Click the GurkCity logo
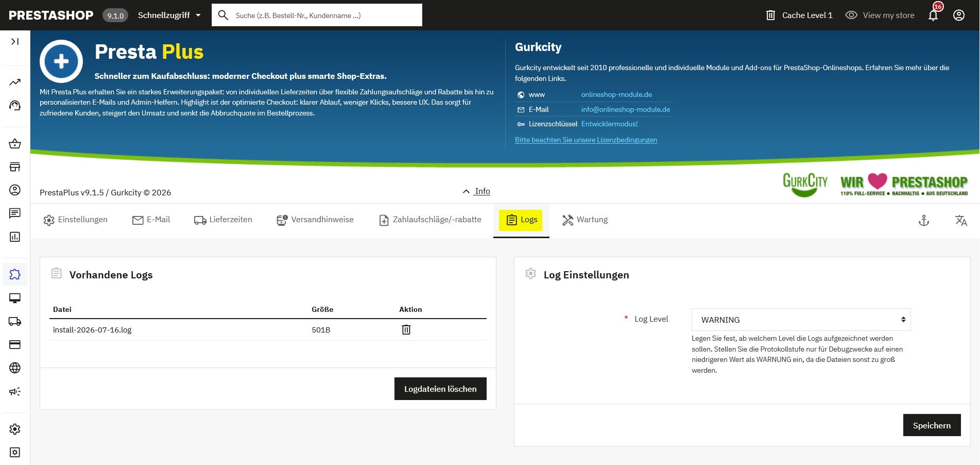Viewport: 980px width, 465px height. tap(805, 185)
